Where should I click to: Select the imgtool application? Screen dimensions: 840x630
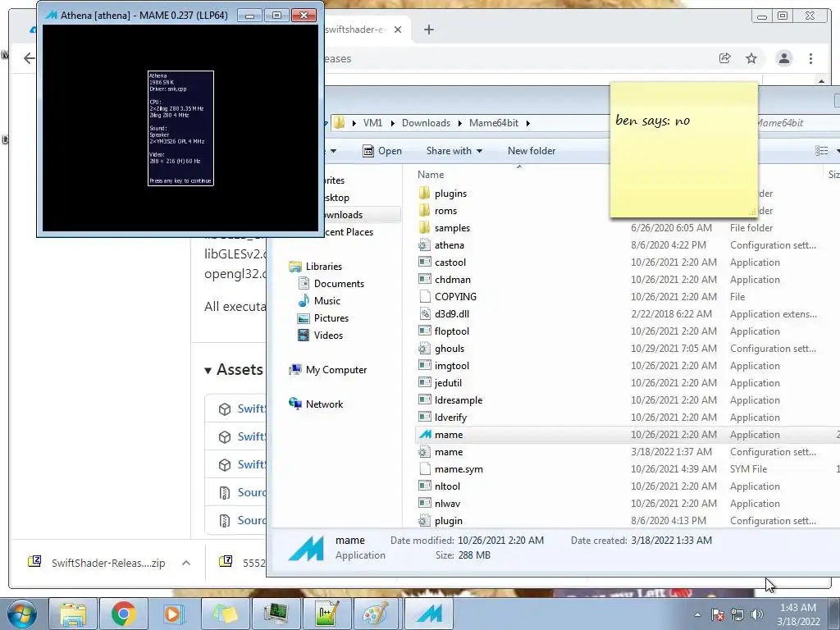[x=451, y=365]
